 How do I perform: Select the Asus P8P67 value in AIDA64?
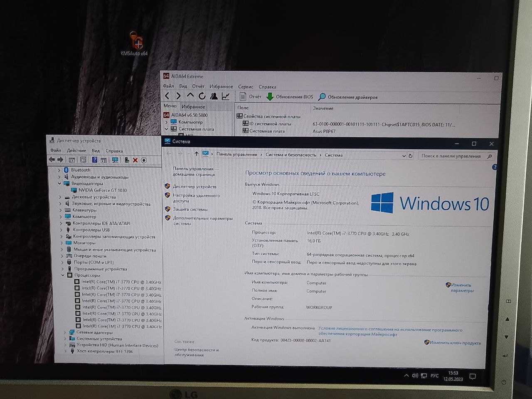click(324, 131)
